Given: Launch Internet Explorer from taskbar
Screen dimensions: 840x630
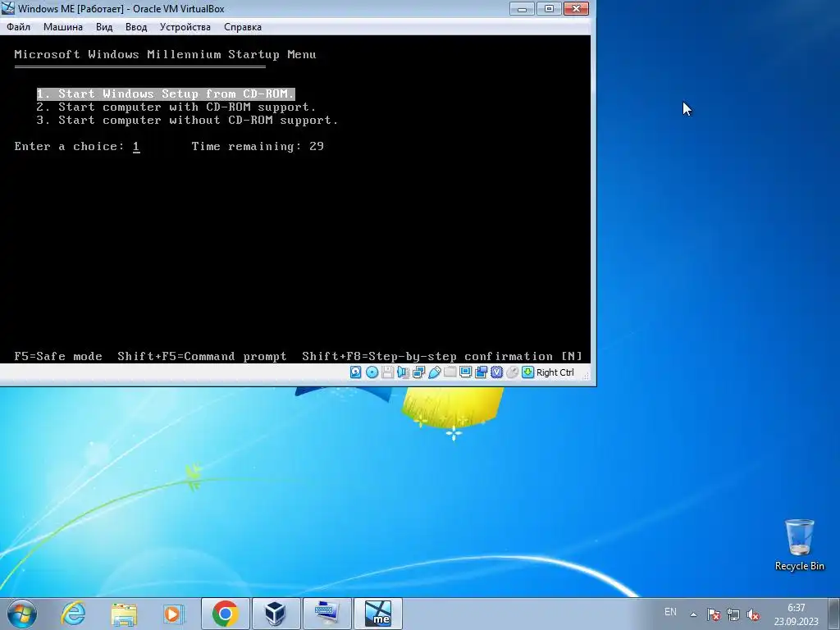Looking at the screenshot, I should pyautogui.click(x=73, y=614).
